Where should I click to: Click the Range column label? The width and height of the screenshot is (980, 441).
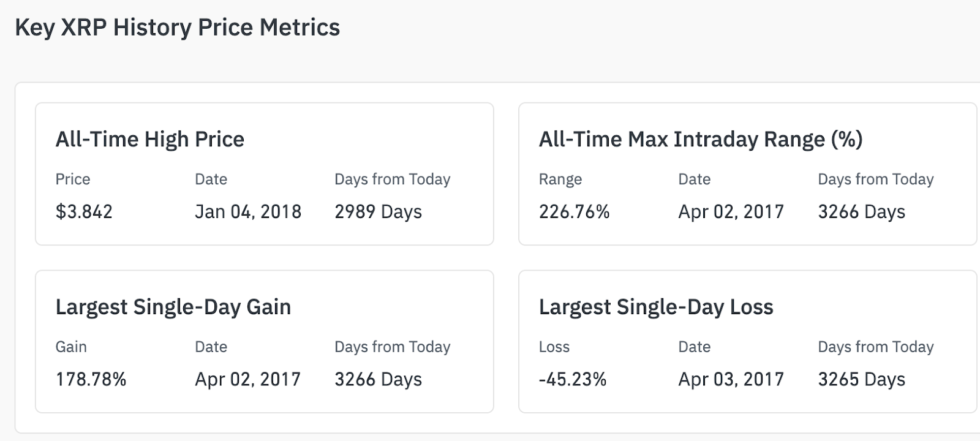[560, 179]
